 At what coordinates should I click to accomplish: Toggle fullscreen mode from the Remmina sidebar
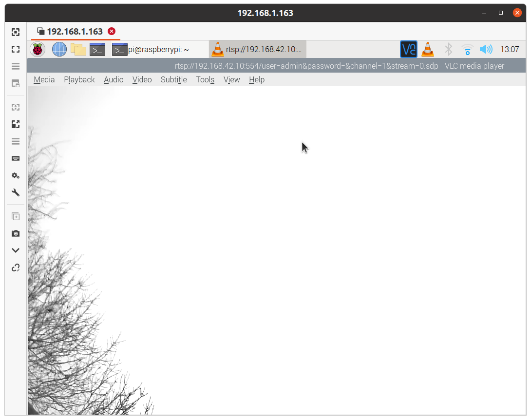tap(16, 49)
